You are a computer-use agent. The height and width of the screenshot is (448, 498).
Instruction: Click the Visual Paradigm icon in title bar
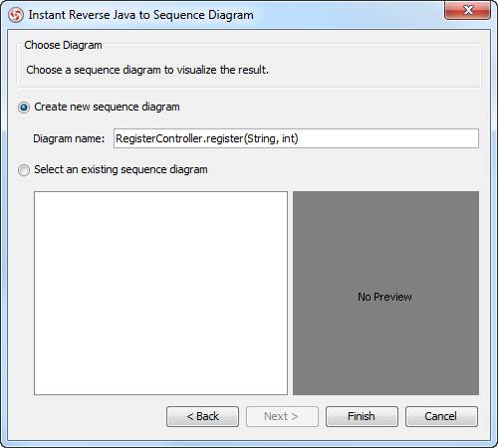(x=16, y=15)
